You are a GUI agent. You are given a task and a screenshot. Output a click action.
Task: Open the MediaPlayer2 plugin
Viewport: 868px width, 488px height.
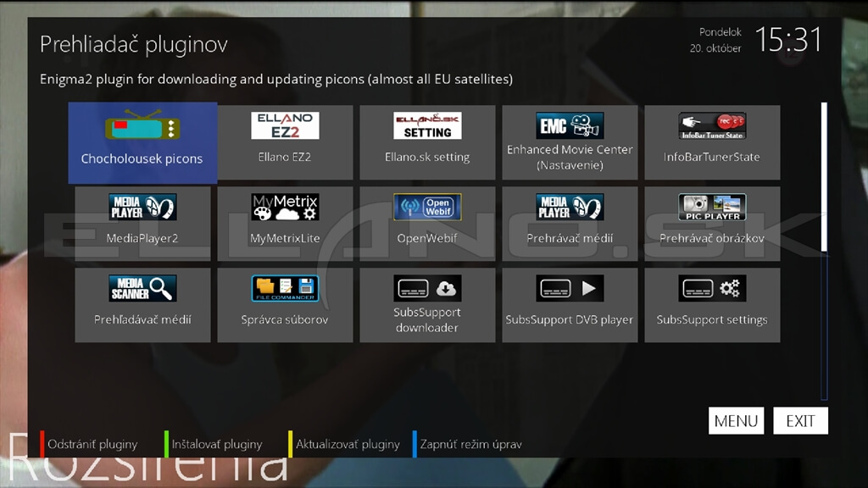(x=142, y=224)
